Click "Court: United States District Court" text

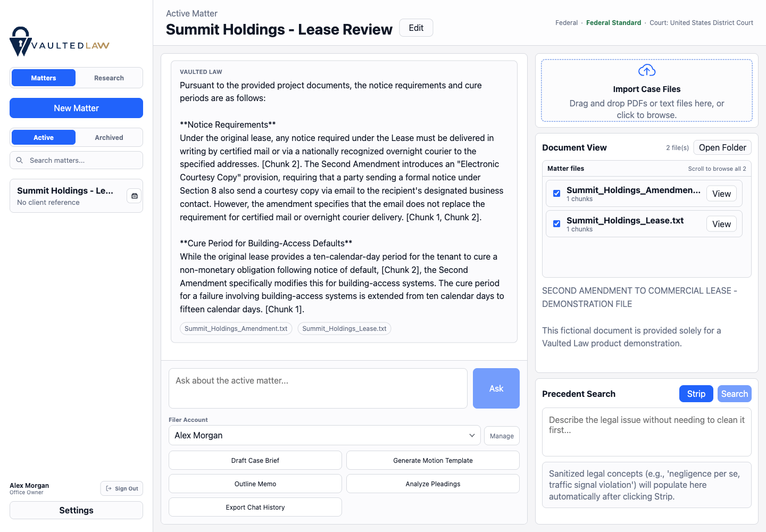click(x=701, y=23)
